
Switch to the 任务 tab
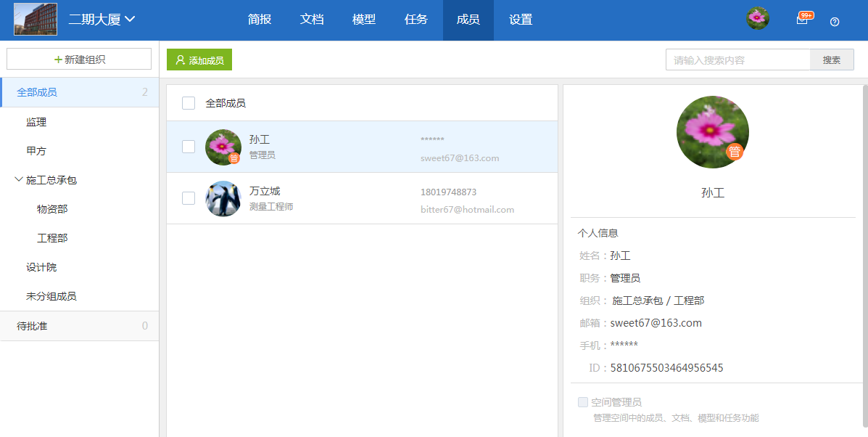416,20
